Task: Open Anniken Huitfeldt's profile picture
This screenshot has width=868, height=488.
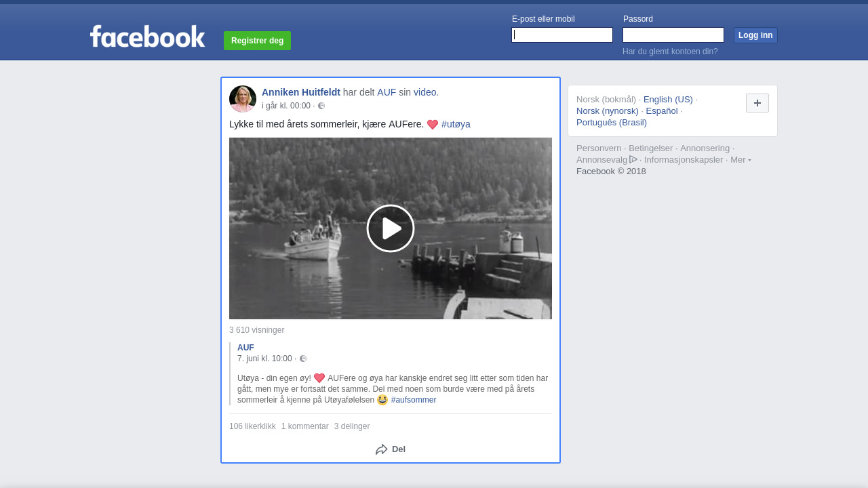Action: coord(243,99)
